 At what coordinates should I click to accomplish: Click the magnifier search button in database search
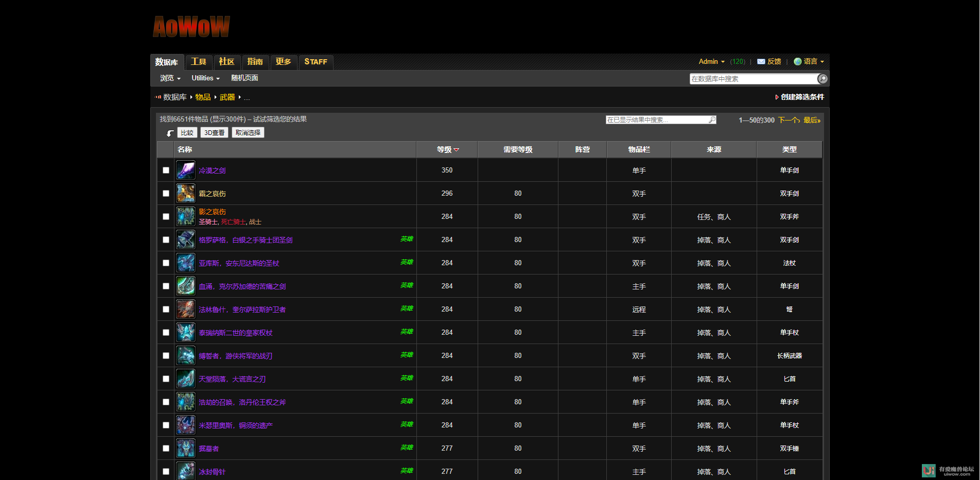[x=822, y=79]
